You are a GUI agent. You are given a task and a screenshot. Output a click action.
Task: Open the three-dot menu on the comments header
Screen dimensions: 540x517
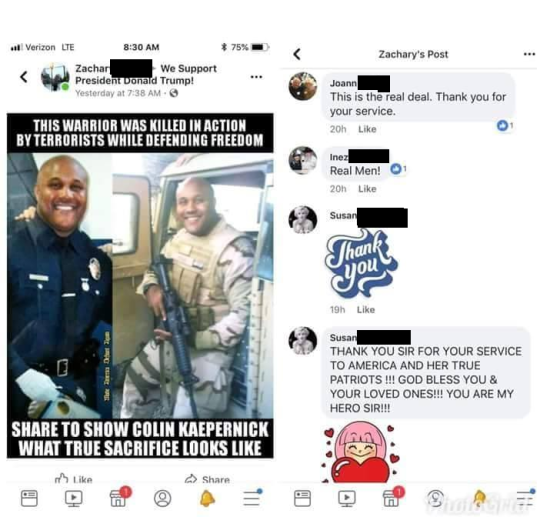(x=529, y=54)
